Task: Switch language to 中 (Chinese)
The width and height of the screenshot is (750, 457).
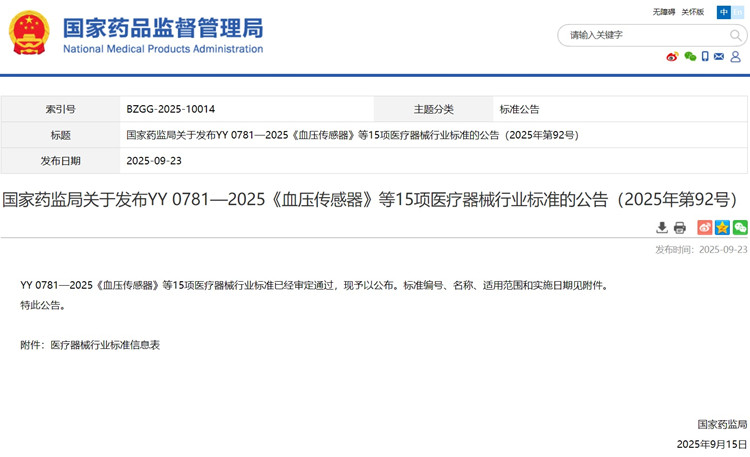Action: [724, 12]
